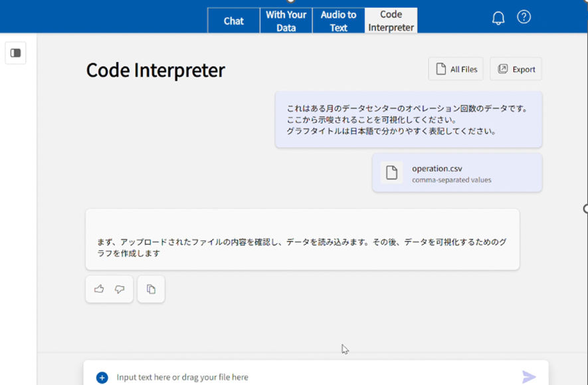588x385 pixels.
Task: Click the Export button
Action: [516, 69]
